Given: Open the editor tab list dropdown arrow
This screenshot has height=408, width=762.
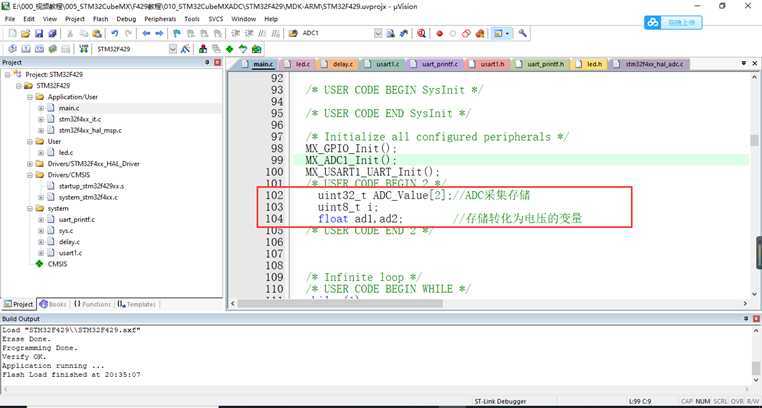Looking at the screenshot, I should (x=744, y=63).
